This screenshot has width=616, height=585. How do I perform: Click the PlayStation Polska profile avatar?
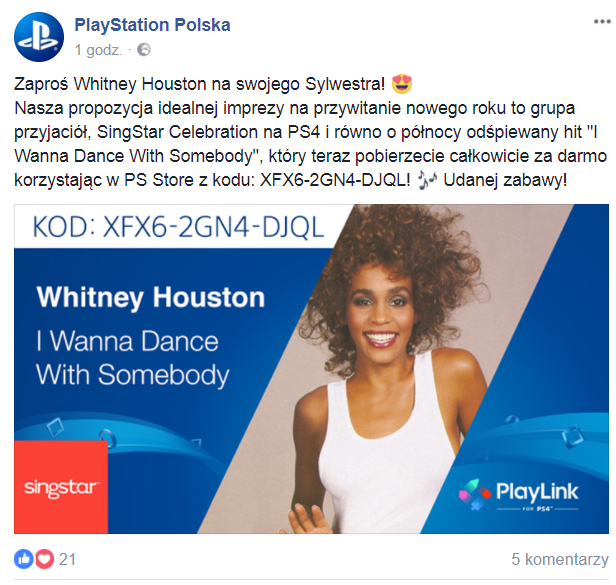(39, 37)
